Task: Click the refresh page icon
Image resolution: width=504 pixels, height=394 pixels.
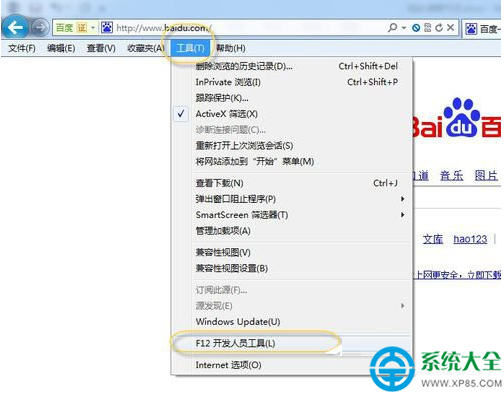Action: [439, 28]
